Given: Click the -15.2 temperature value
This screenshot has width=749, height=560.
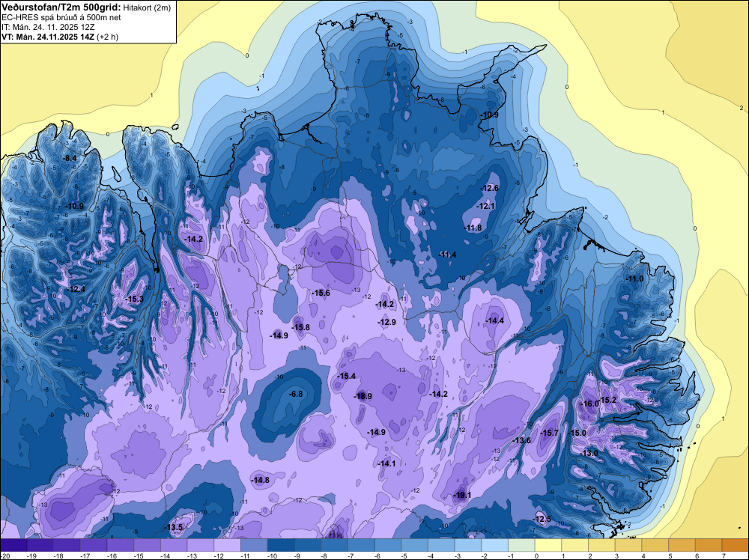Looking at the screenshot, I should (x=607, y=400).
